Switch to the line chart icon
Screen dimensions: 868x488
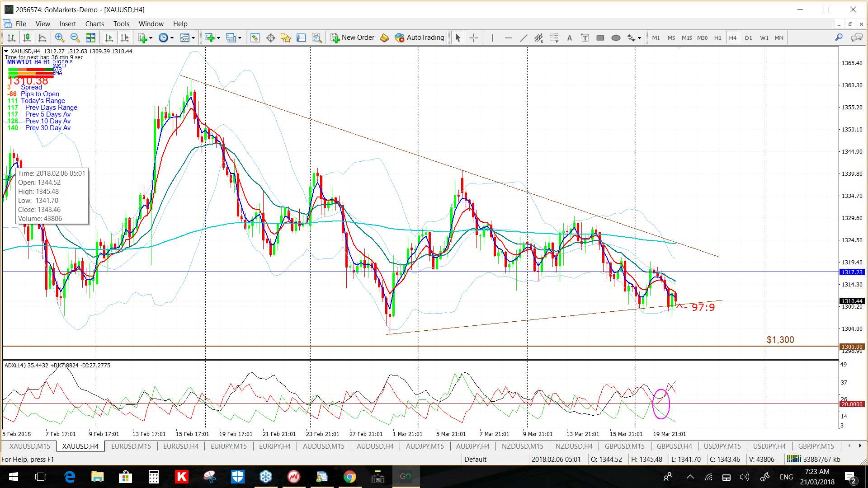tap(42, 38)
